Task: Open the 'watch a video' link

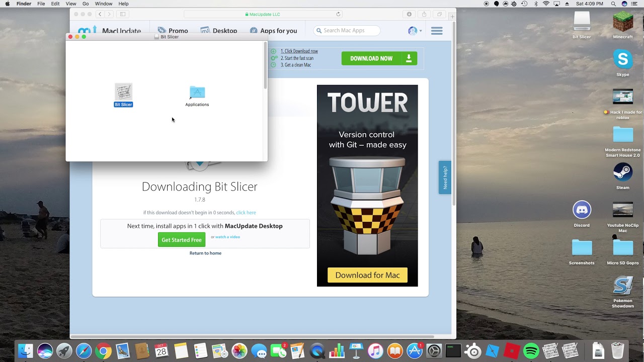Action: pyautogui.click(x=227, y=237)
